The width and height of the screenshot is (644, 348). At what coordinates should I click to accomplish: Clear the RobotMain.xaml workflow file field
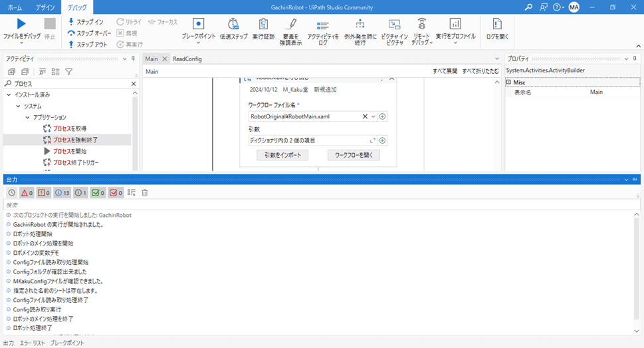point(365,116)
